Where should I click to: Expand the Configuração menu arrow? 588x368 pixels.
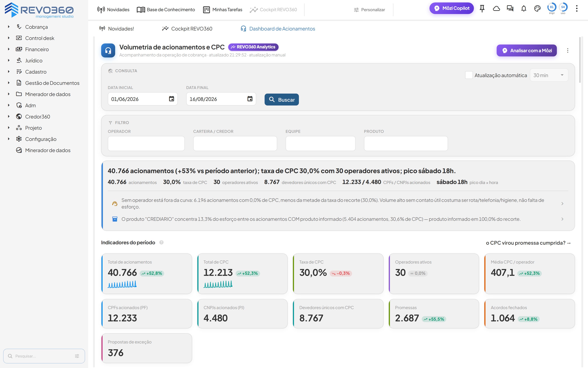coord(9,139)
